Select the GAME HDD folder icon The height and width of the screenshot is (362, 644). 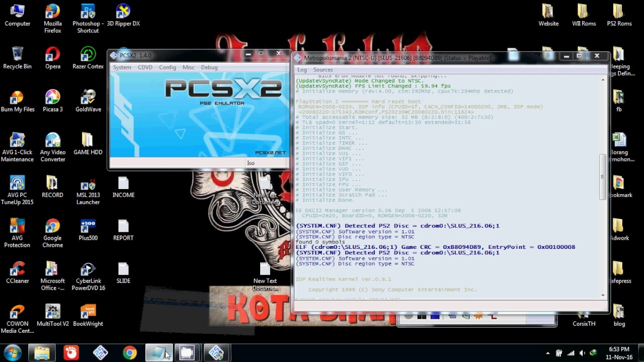coord(88,144)
